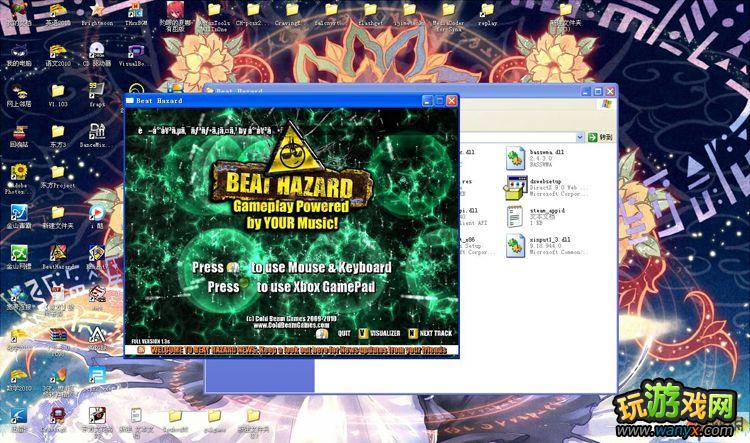
Task: Click the green gamepad button after second Press
Action: click(244, 284)
